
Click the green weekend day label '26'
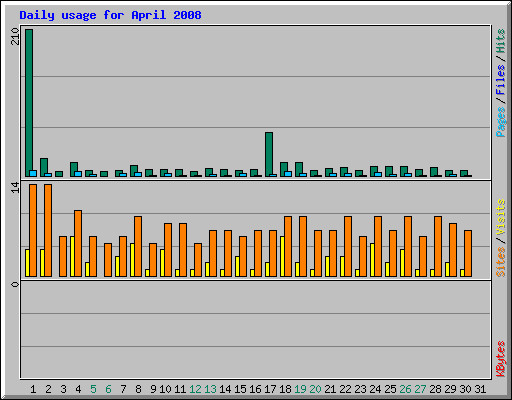[x=405, y=389]
